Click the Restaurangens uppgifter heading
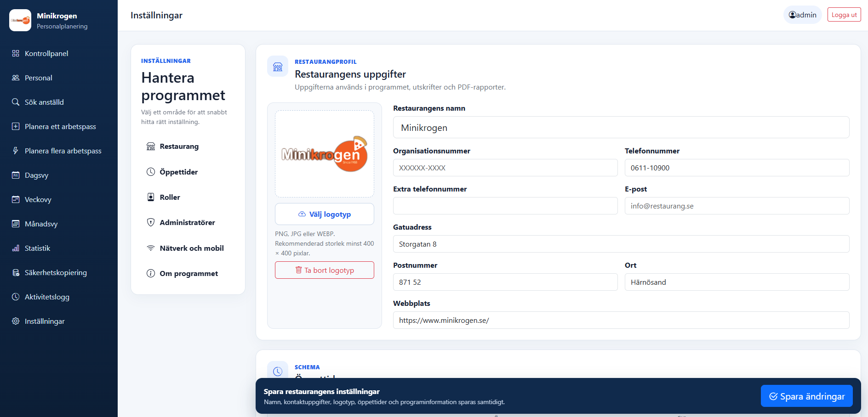 coord(350,74)
